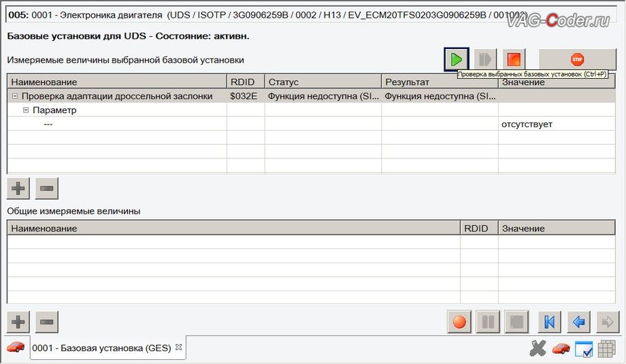Image resolution: width=626 pixels, height=364 pixels.
Task: Click the window with checkmark icon
Action: pyautogui.click(x=584, y=349)
